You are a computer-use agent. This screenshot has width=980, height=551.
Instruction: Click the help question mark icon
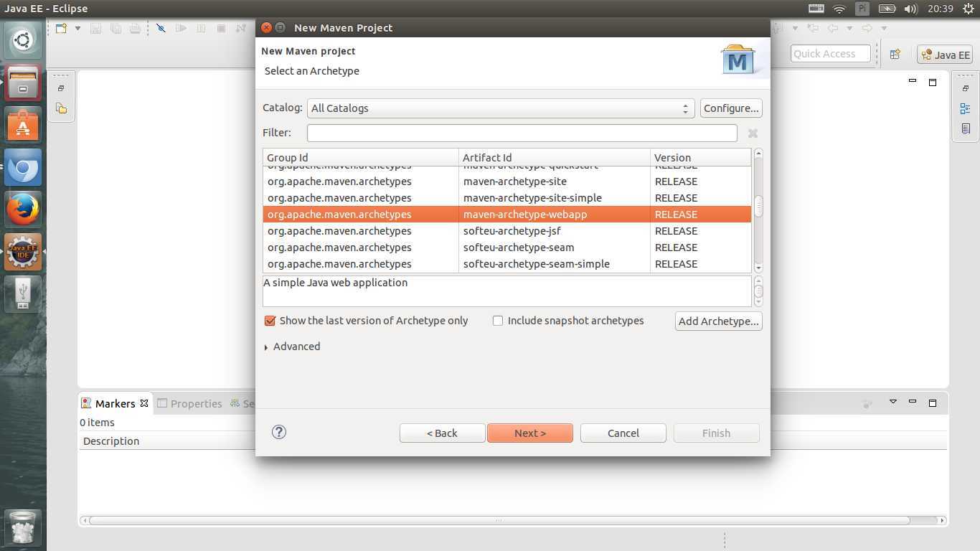tap(279, 432)
